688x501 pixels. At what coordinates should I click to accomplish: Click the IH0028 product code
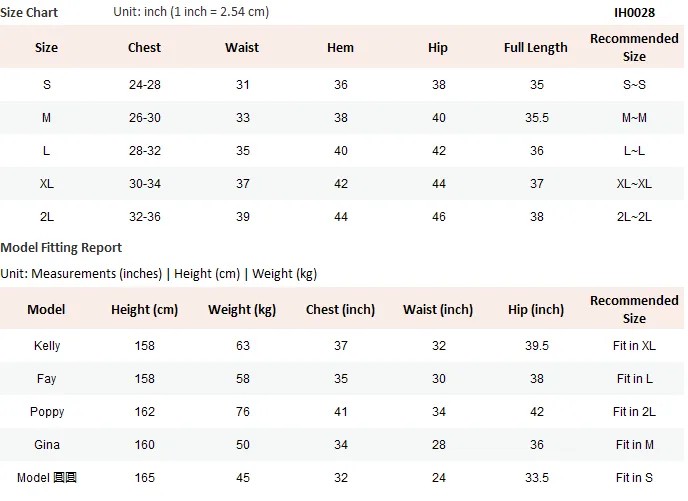pos(634,12)
